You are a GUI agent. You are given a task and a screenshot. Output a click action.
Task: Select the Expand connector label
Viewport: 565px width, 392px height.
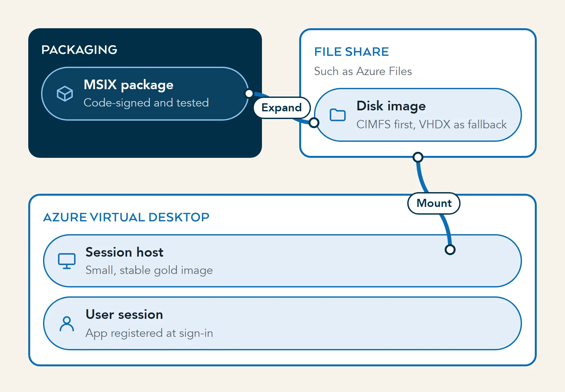pyautogui.click(x=282, y=108)
